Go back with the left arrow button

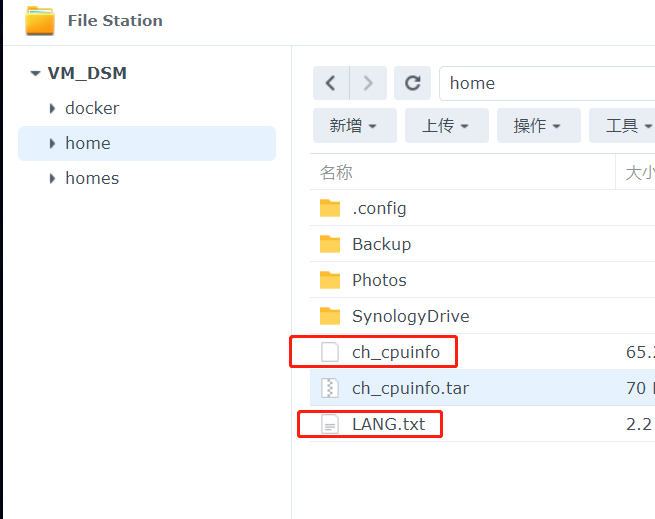point(331,83)
